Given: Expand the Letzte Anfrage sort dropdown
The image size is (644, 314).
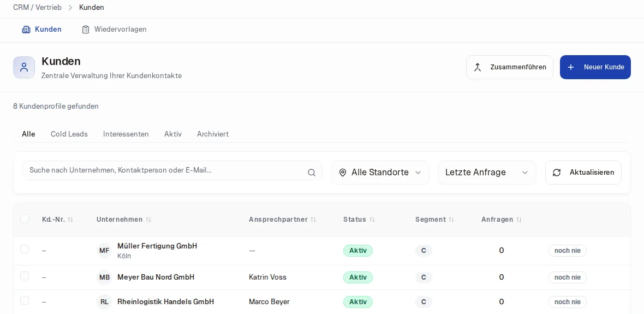Looking at the screenshot, I should (x=487, y=173).
